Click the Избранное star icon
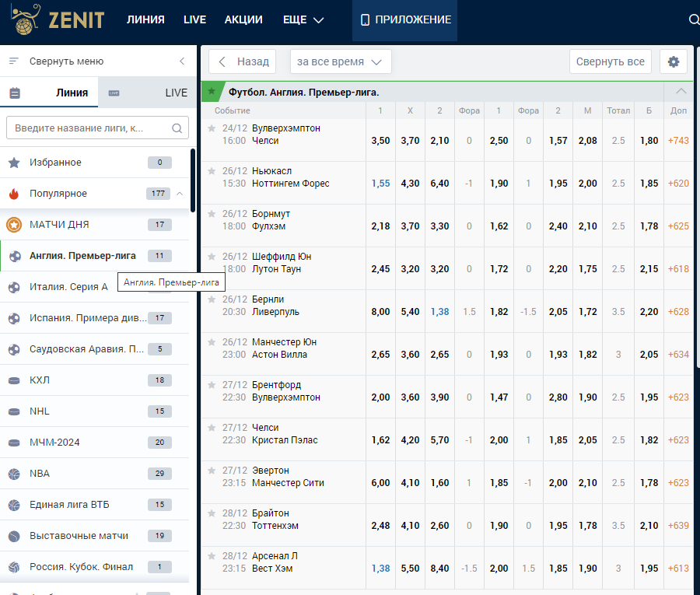The image size is (700, 595). (x=14, y=163)
